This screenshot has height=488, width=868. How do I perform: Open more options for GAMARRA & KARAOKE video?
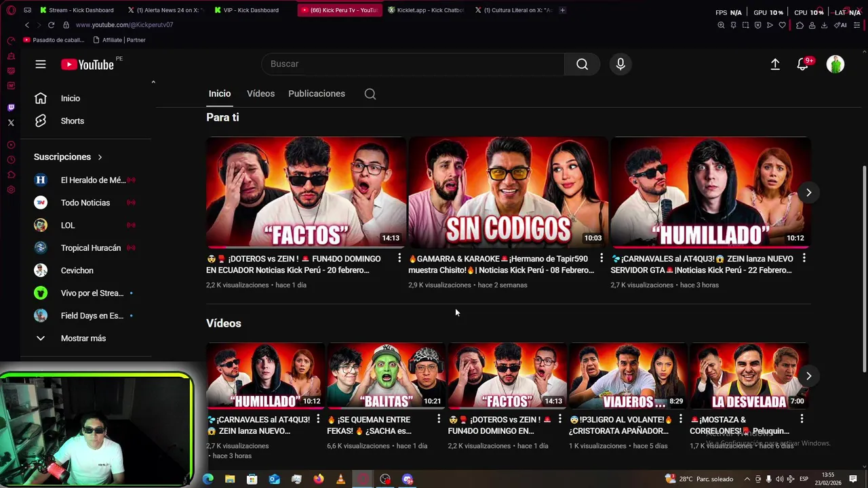pos(601,258)
